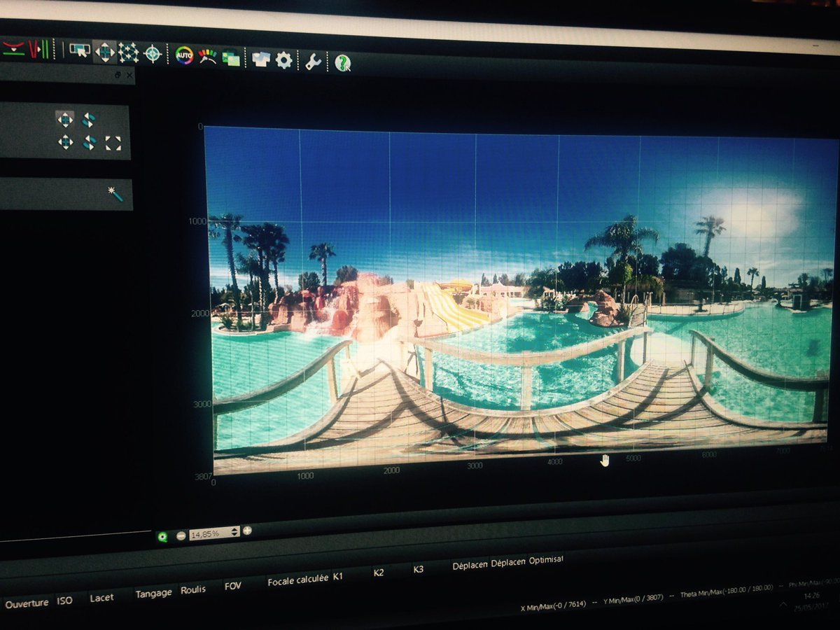
Task: Click the ISO column header
Action: (64, 601)
